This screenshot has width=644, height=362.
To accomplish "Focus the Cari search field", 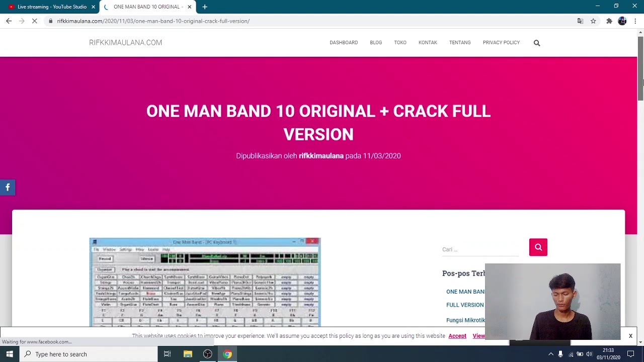I will coord(480,249).
